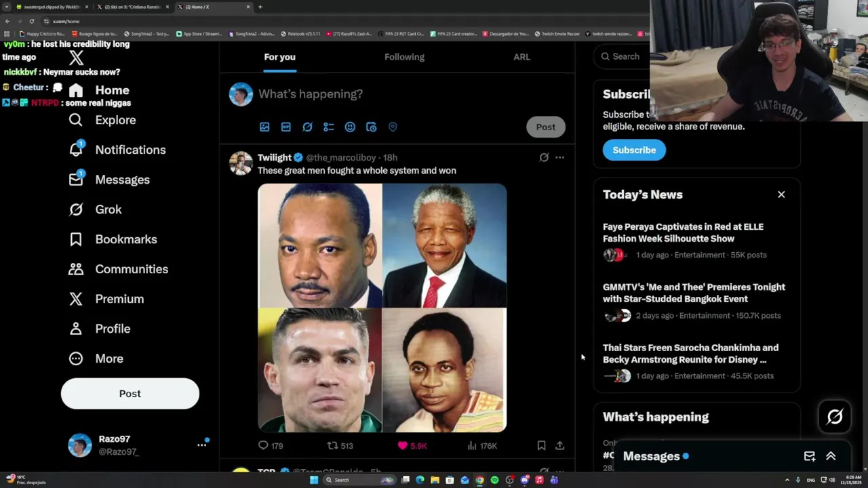868x488 pixels.
Task: Open Explore in the sidebar
Action: pos(102,120)
